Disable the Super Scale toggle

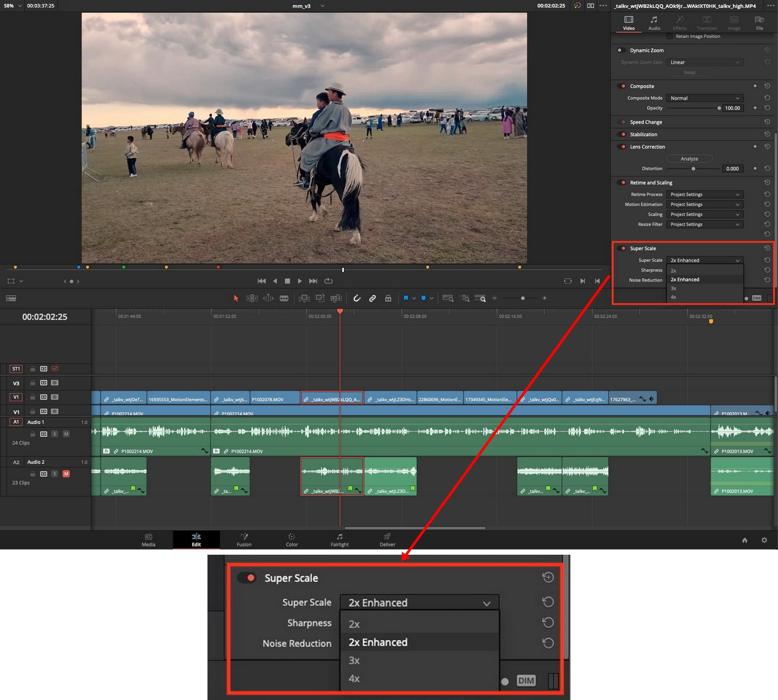point(621,248)
